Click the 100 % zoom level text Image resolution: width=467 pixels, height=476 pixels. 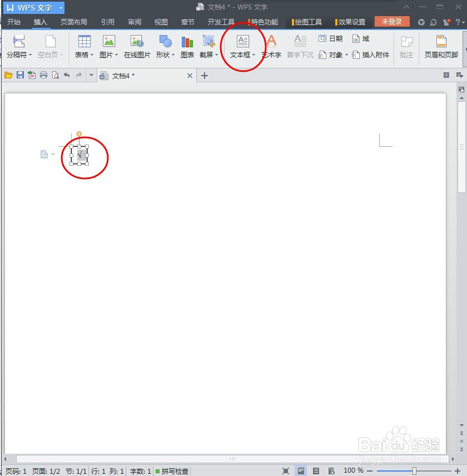click(353, 470)
